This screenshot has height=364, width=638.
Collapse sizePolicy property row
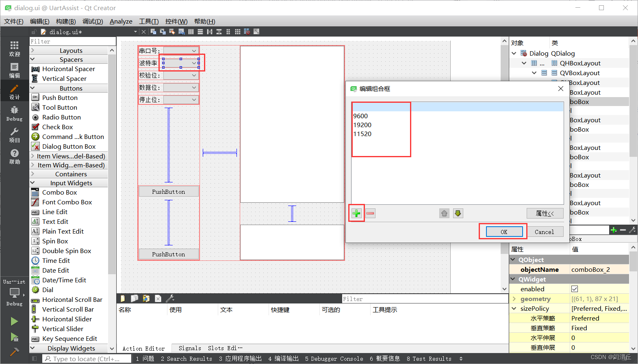pos(514,308)
